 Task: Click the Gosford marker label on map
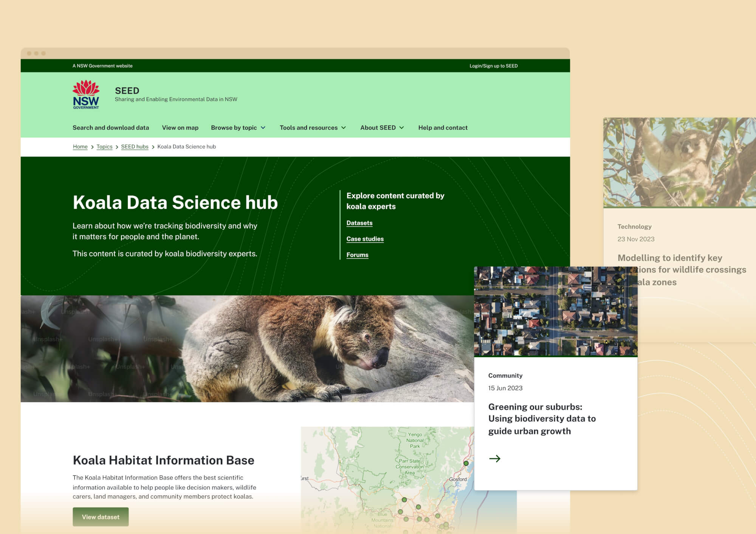(x=458, y=479)
